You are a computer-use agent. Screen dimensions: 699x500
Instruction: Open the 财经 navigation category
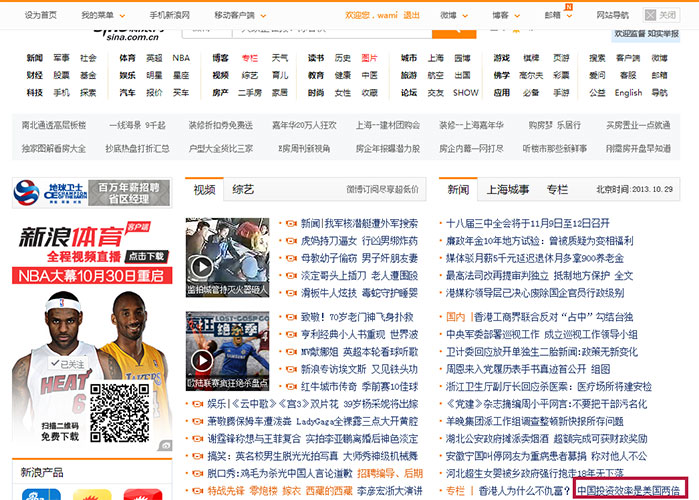click(34, 75)
